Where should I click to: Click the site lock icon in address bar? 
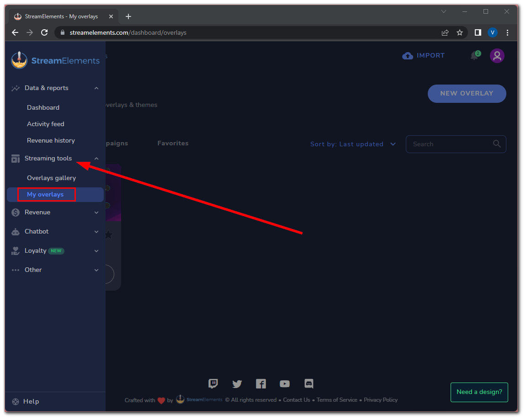pos(62,32)
